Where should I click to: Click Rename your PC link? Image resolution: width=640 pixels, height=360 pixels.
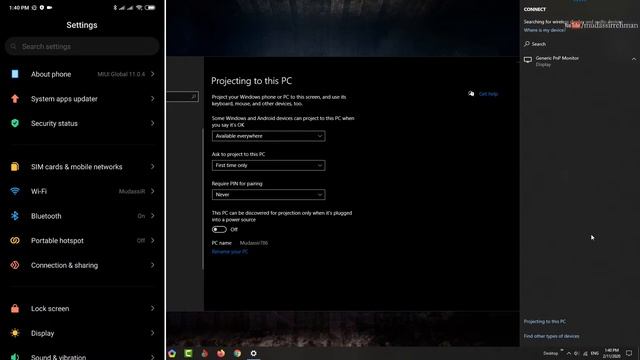click(x=230, y=251)
